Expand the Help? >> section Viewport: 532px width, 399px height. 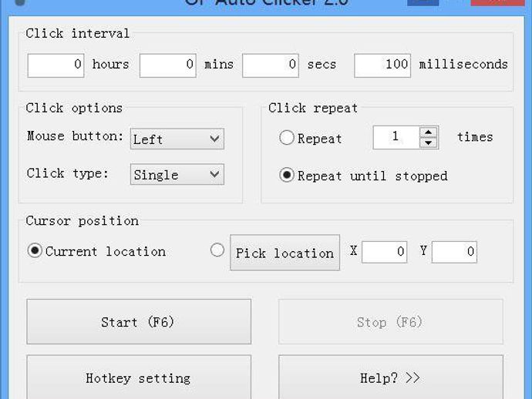[x=390, y=377]
